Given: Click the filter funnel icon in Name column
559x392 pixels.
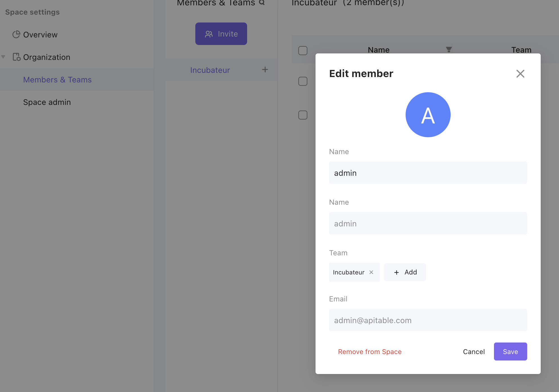Looking at the screenshot, I should pyautogui.click(x=449, y=50).
